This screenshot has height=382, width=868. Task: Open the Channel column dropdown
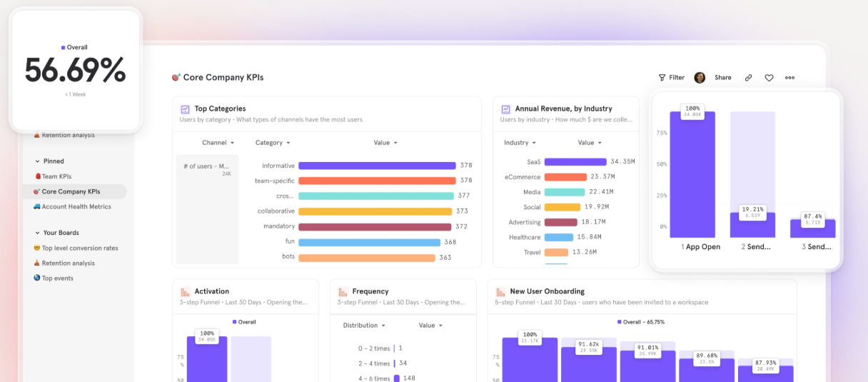click(218, 143)
